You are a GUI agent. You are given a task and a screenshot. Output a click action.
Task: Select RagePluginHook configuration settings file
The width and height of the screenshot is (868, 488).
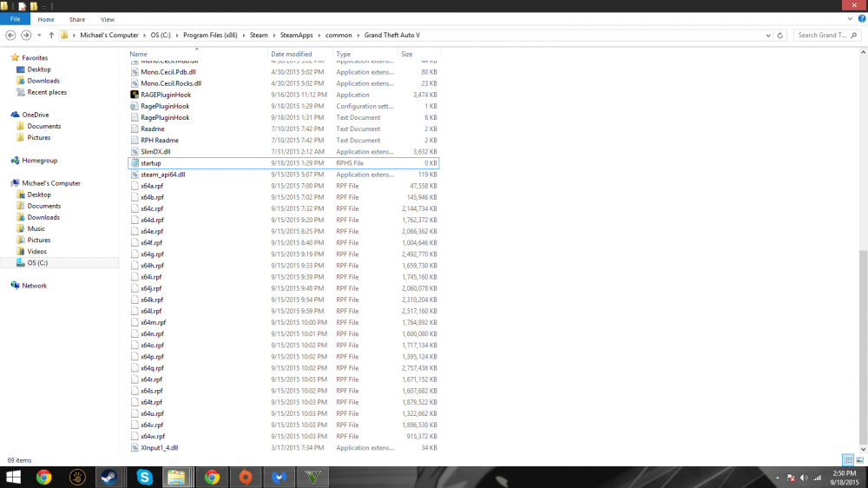point(284,106)
